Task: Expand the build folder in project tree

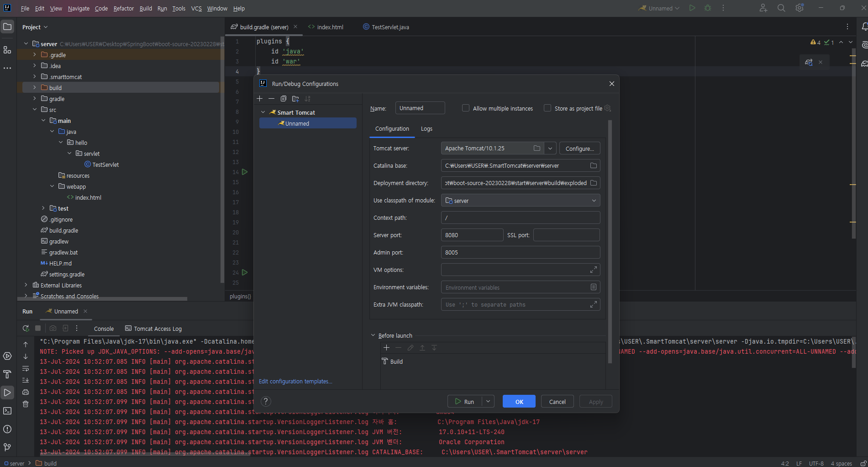Action: (35, 88)
